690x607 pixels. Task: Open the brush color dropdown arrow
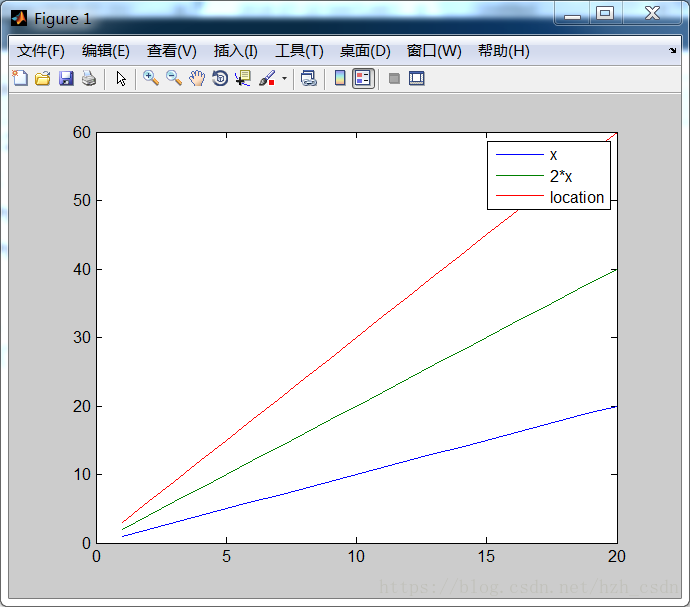click(x=284, y=79)
